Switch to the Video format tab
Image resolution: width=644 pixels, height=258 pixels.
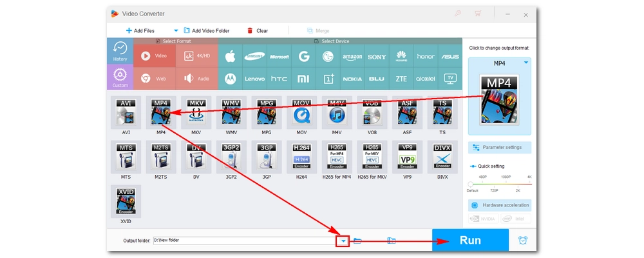[155, 56]
